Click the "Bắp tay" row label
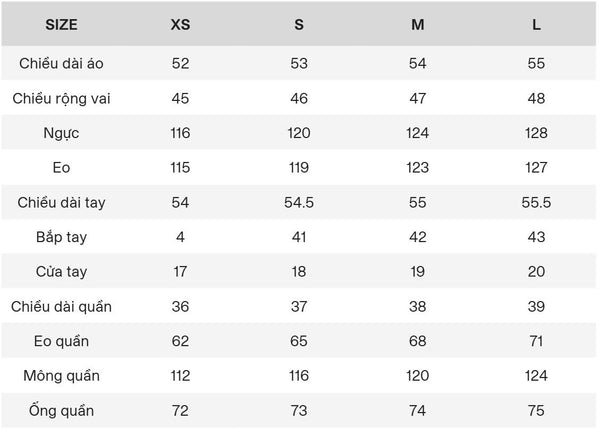 tap(61, 237)
